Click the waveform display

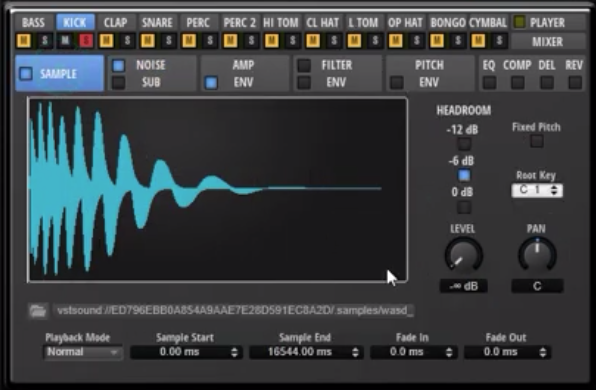[217, 190]
